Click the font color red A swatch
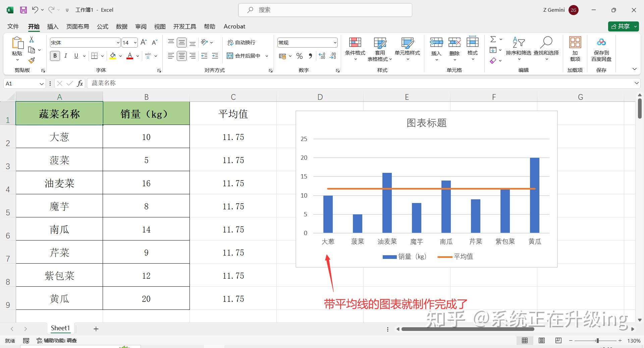The height and width of the screenshot is (348, 644). pyautogui.click(x=130, y=56)
